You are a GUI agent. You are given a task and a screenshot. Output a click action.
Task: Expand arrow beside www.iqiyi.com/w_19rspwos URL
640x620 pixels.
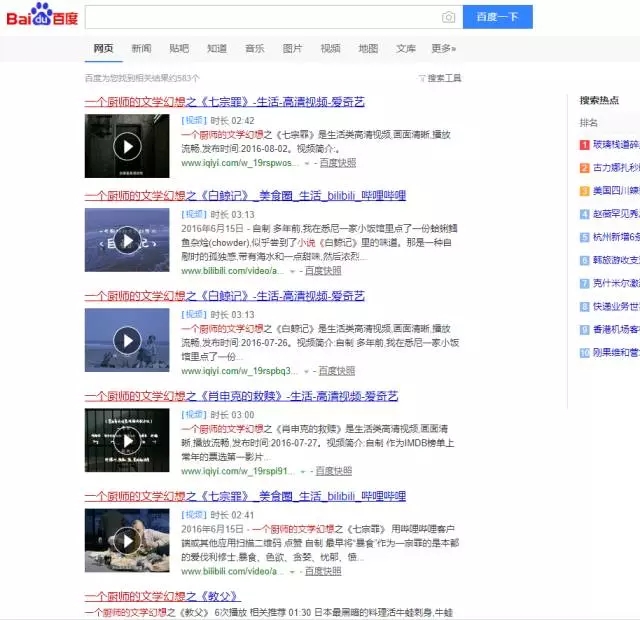pos(307,164)
